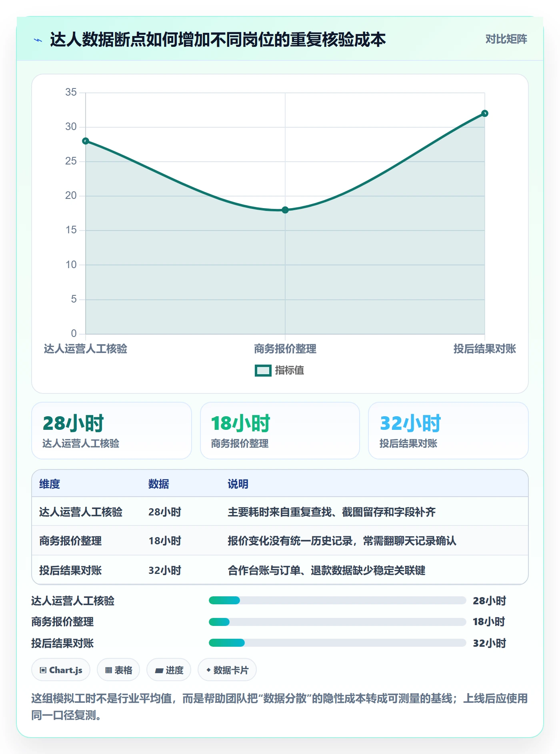
Task: Open the 32小时 data card
Action: [448, 431]
